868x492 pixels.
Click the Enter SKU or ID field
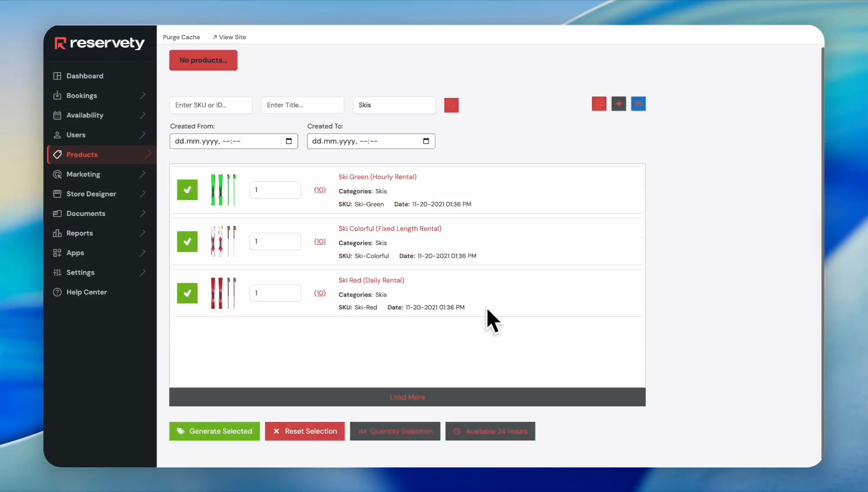pyautogui.click(x=211, y=105)
